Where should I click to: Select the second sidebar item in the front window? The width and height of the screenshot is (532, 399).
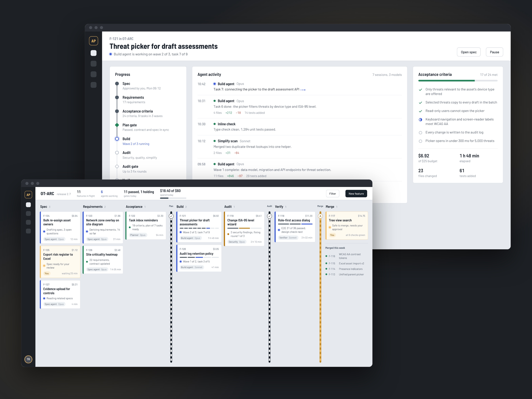point(28,213)
